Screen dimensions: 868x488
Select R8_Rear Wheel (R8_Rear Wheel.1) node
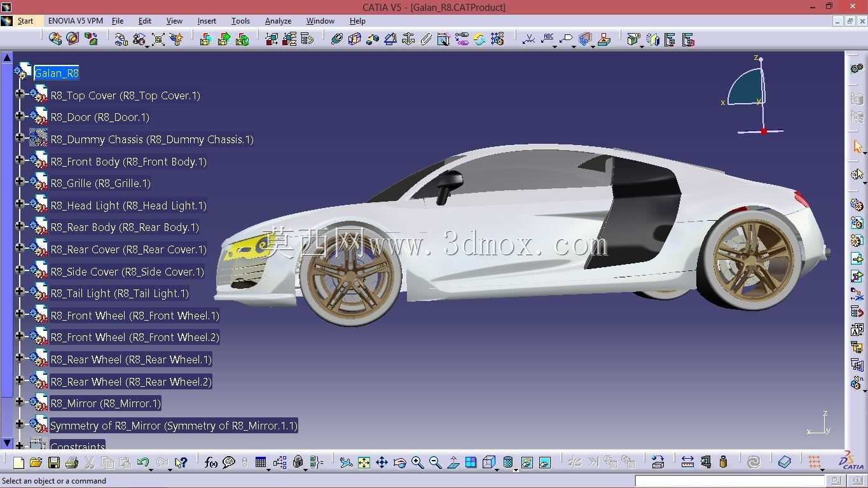131,359
